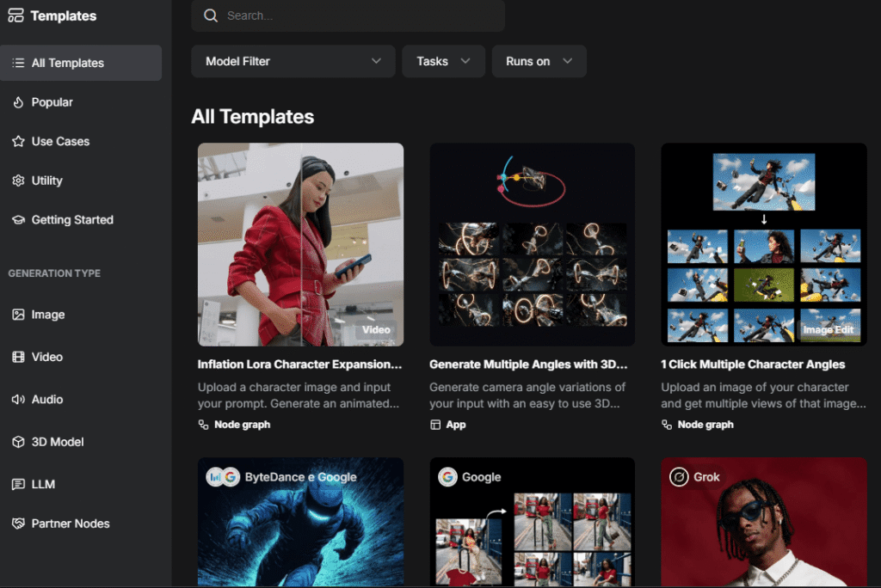Open the 1 Click Multiple Character Angles template

click(763, 243)
